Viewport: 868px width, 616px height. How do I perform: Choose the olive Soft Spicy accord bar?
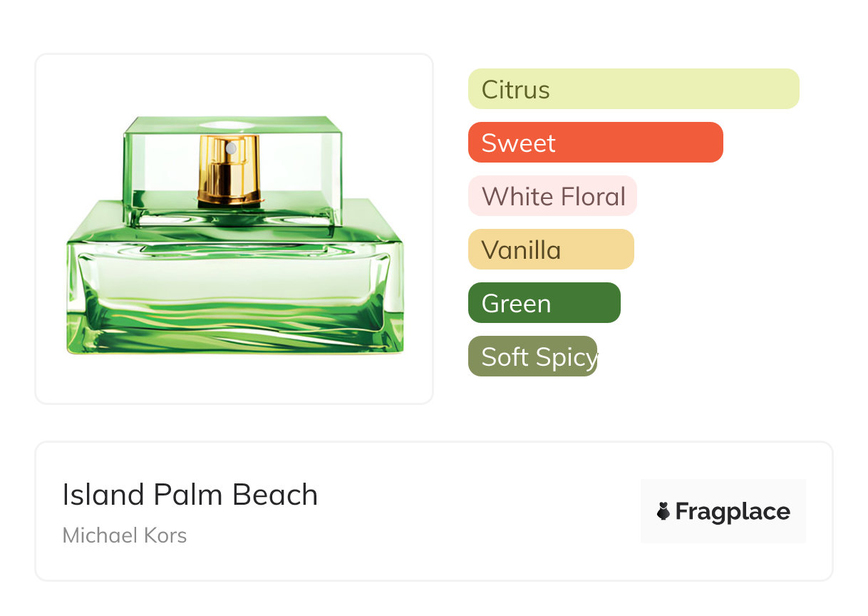point(532,356)
